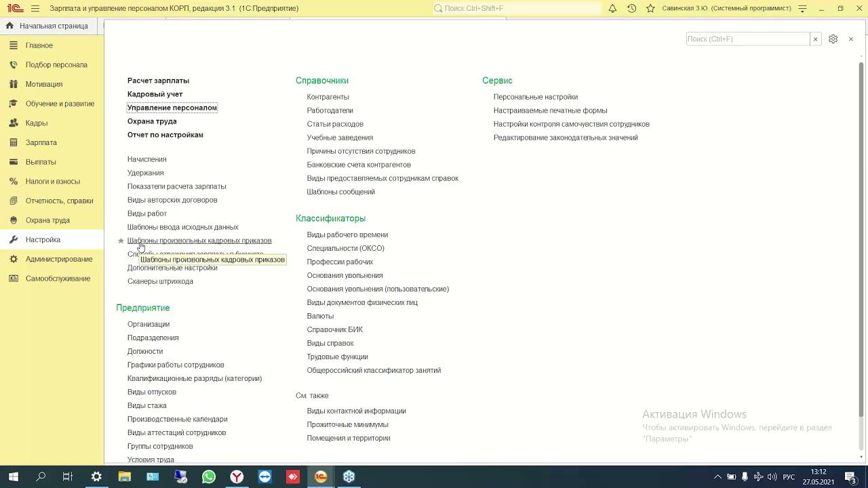Open the Подбор персонала sidebar section
The height and width of the screenshot is (488, 868).
52,65
